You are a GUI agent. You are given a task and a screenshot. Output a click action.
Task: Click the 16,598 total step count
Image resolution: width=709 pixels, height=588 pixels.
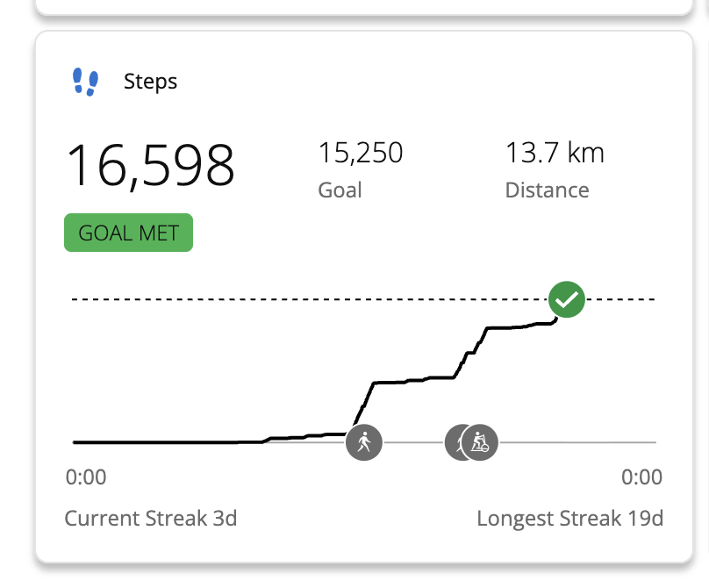151,165
